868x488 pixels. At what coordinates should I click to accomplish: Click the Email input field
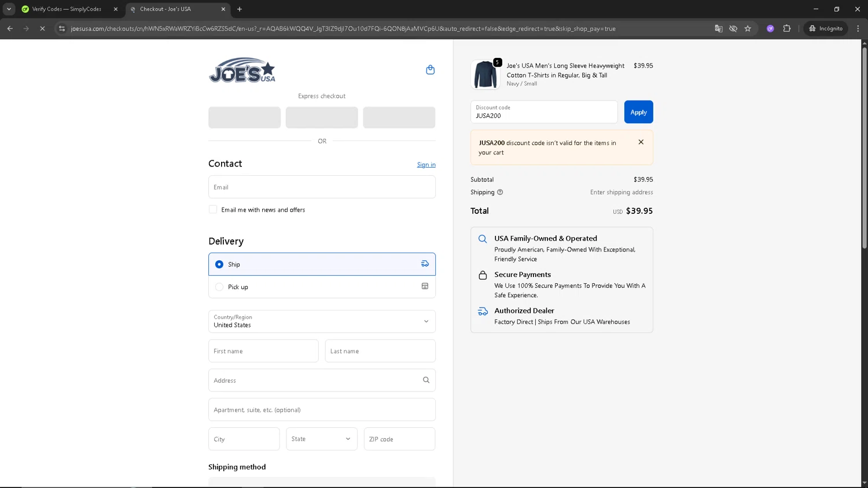point(322,187)
